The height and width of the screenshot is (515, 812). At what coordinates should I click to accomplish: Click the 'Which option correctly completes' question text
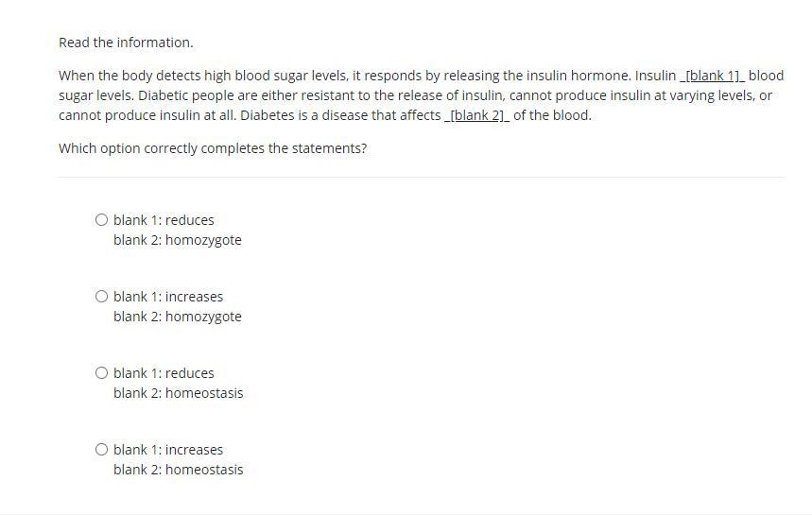(x=213, y=148)
